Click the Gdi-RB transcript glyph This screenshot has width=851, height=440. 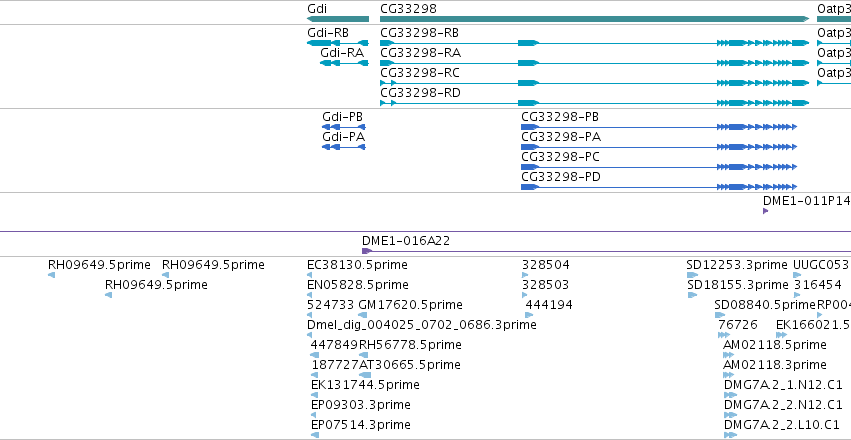click(338, 43)
